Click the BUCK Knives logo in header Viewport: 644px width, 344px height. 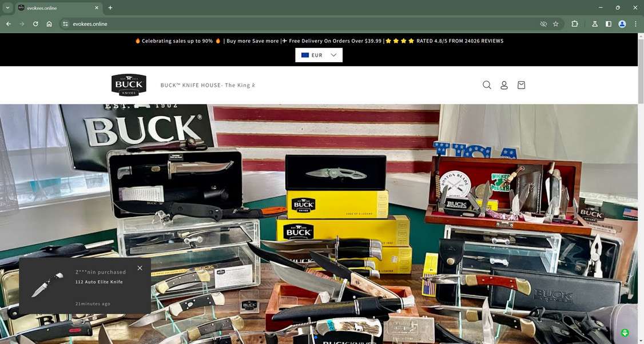[x=128, y=84]
